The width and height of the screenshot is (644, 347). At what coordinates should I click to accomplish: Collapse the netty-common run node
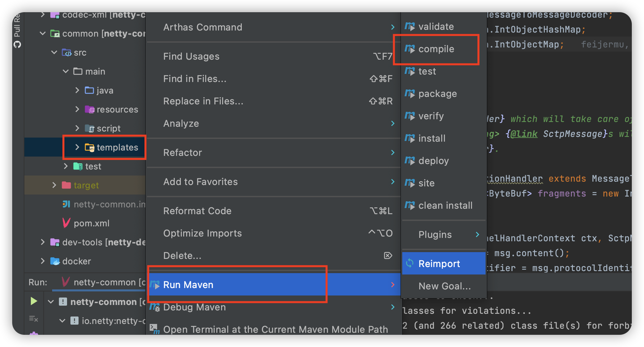[51, 302]
